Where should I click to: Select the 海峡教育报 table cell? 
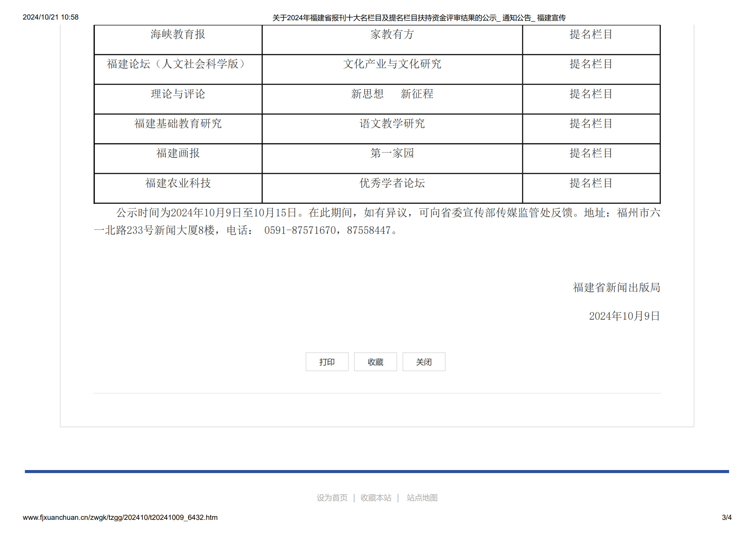[178, 34]
